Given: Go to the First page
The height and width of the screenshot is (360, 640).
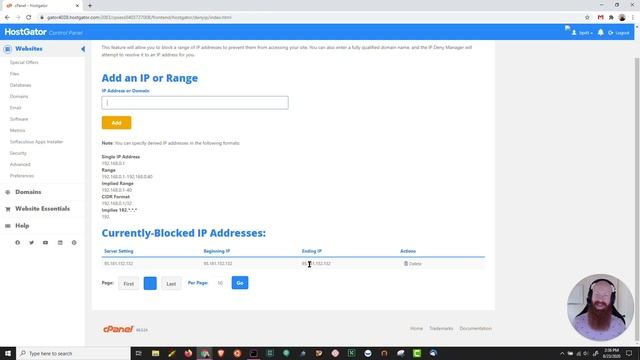Looking at the screenshot, I should click(129, 283).
